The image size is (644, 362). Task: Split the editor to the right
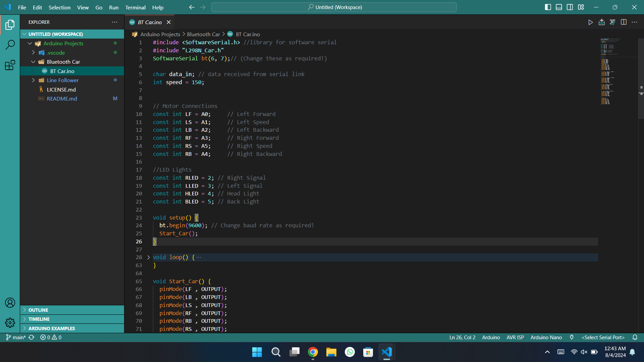pyautogui.click(x=624, y=22)
